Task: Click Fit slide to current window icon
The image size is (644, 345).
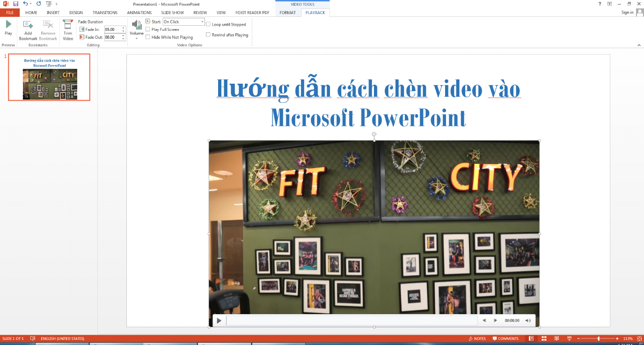Action: (x=638, y=338)
